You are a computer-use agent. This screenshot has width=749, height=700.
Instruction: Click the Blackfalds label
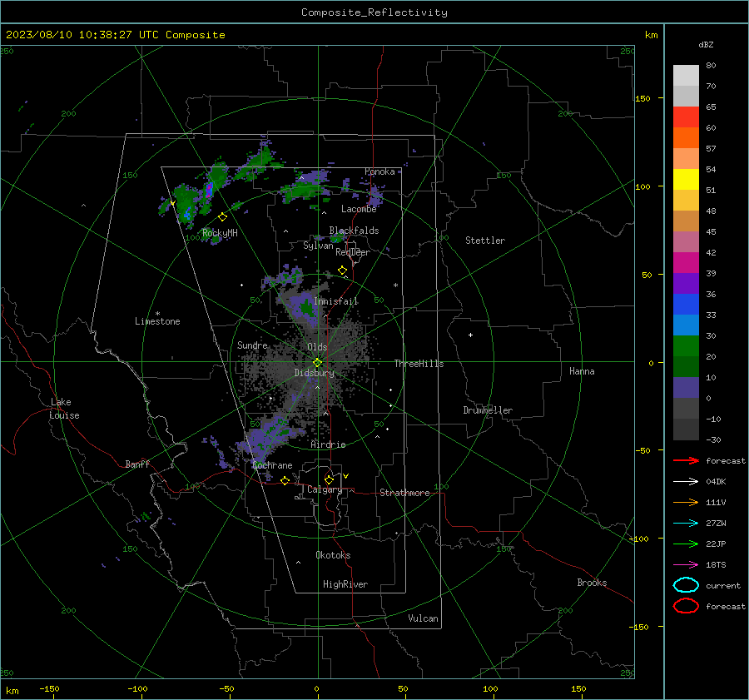(x=354, y=231)
